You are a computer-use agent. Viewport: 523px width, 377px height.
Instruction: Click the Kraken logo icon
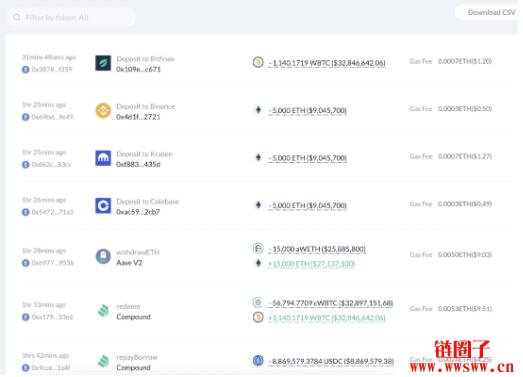pos(103,158)
